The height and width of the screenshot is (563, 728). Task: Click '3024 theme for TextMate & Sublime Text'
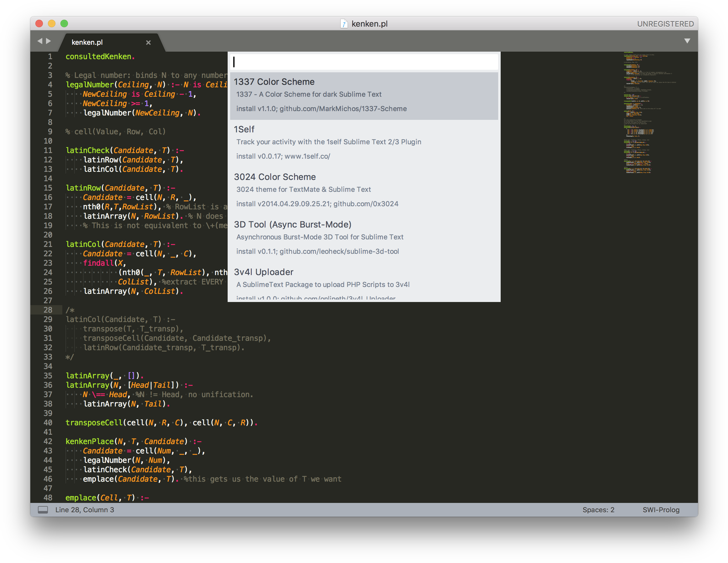point(303,189)
